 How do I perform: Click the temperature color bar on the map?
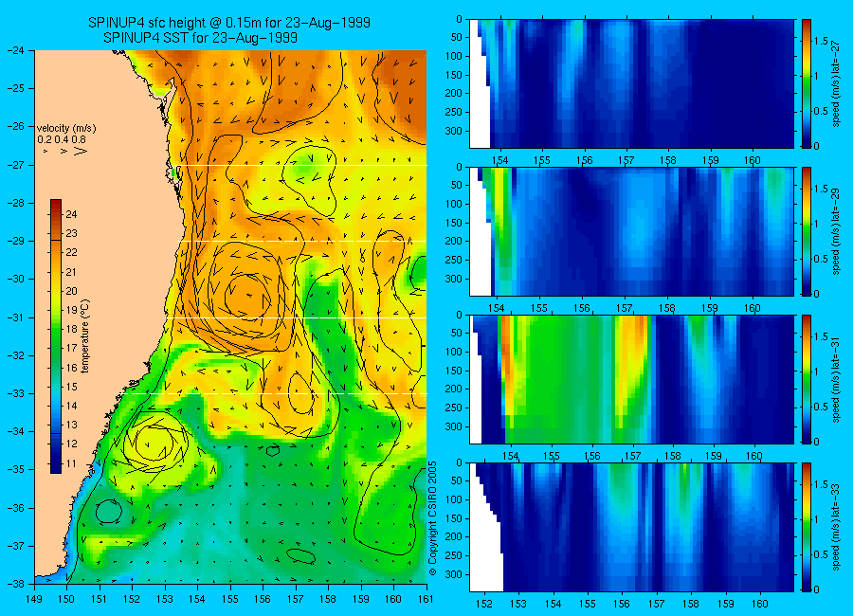coord(56,336)
